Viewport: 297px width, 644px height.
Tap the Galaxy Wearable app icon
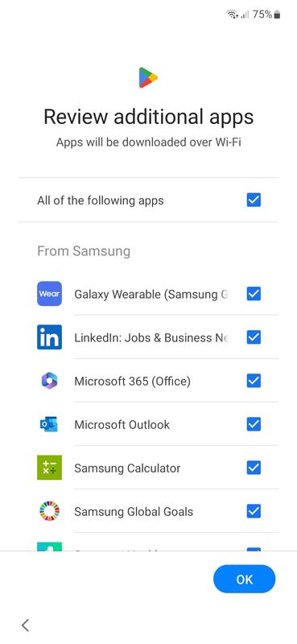[49, 294]
